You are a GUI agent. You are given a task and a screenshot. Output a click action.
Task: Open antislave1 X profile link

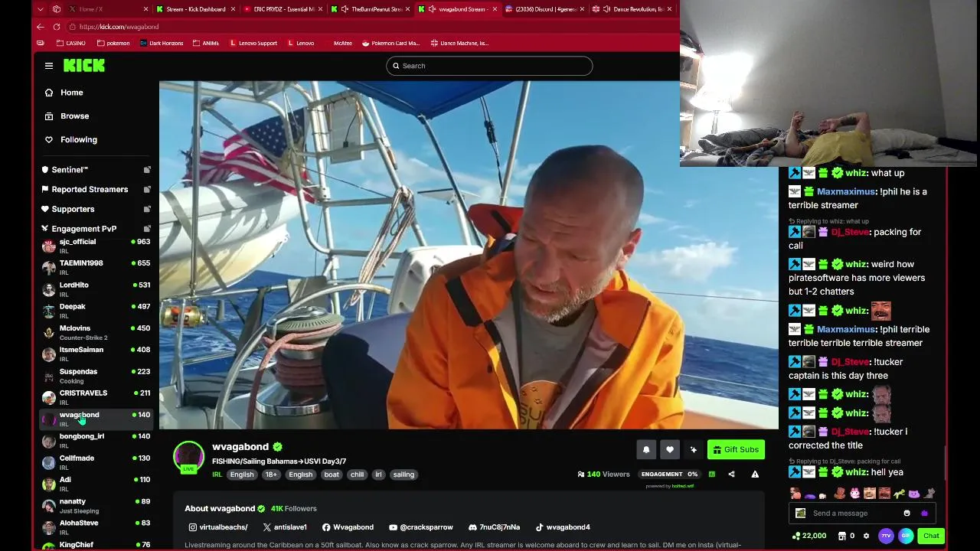[x=285, y=527]
